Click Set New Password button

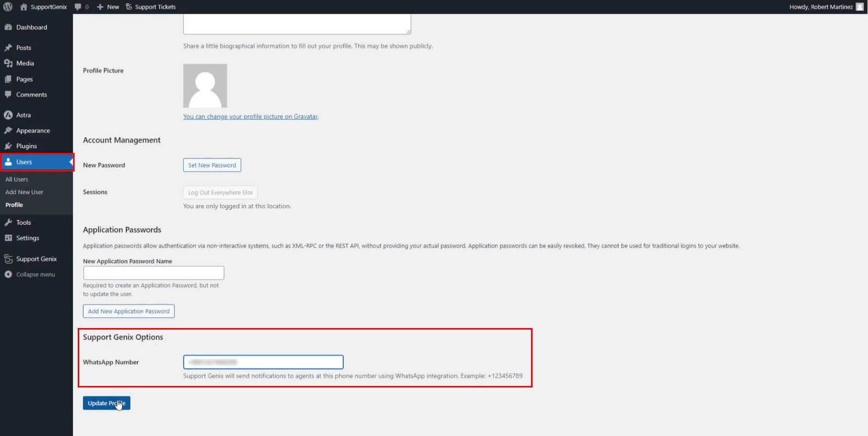[212, 165]
